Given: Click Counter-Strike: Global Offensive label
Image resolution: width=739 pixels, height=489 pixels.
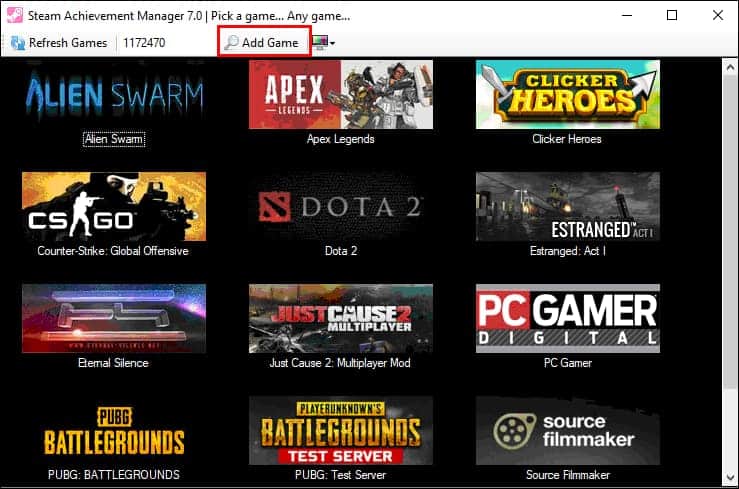Looking at the screenshot, I should click(113, 251).
